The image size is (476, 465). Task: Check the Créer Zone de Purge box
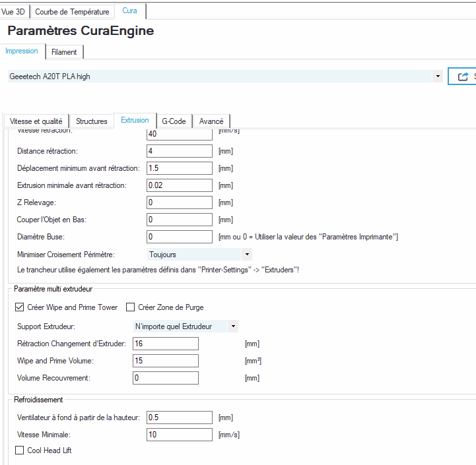pyautogui.click(x=131, y=307)
